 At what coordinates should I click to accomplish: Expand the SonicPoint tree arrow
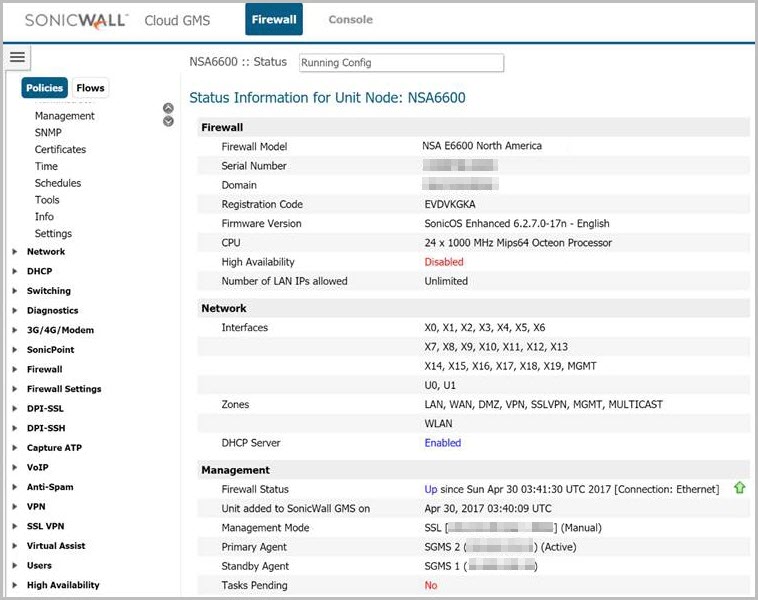[x=15, y=350]
